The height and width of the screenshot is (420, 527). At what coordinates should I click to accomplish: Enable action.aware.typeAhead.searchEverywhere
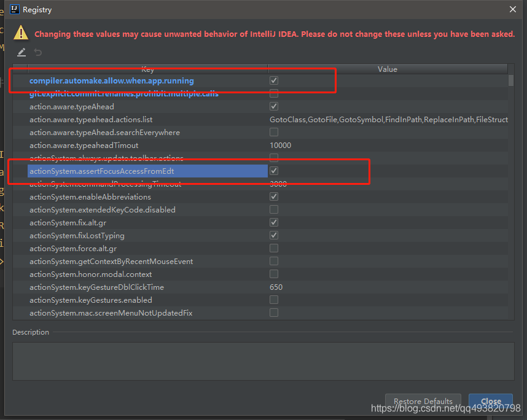click(x=273, y=132)
